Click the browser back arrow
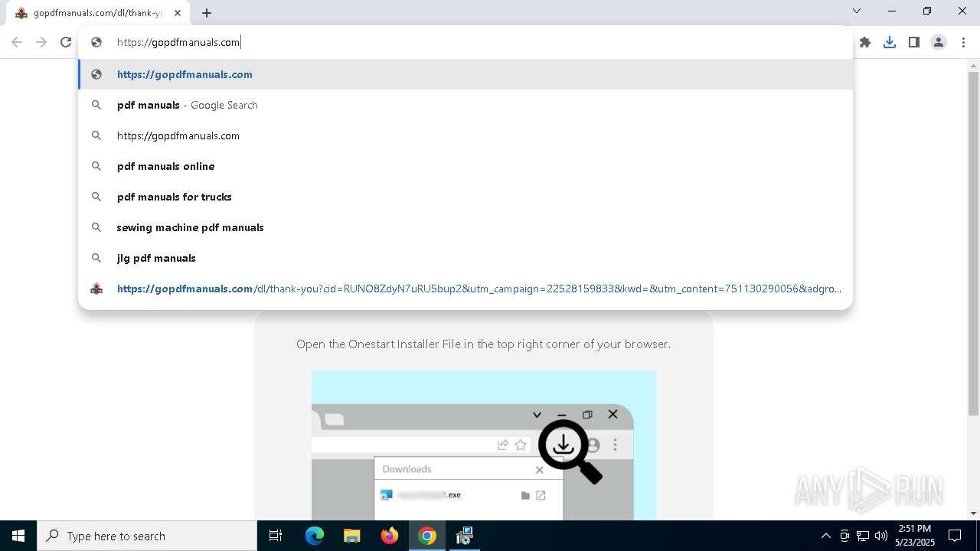Viewport: 980px width, 551px height. 17,42
